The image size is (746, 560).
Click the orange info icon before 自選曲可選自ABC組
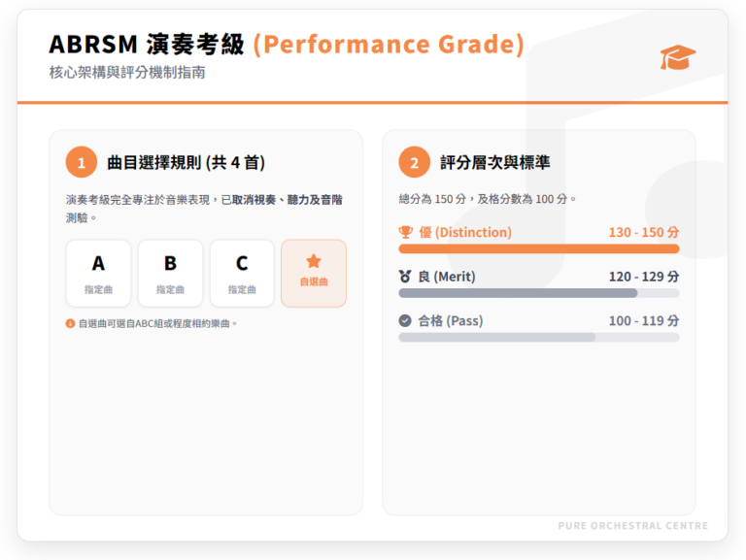(x=70, y=323)
